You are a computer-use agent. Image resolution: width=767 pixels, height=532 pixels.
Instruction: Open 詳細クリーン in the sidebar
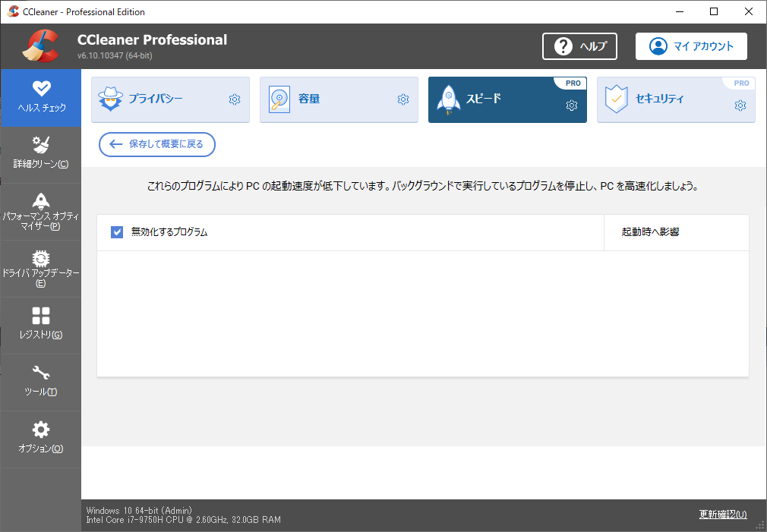pos(40,155)
